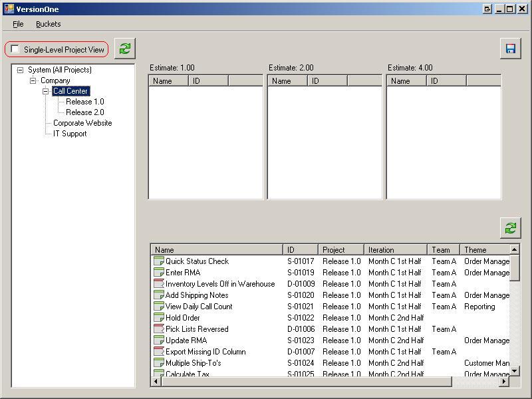The width and height of the screenshot is (532, 399).
Task: Click ID cell D-01009
Action: (301, 284)
